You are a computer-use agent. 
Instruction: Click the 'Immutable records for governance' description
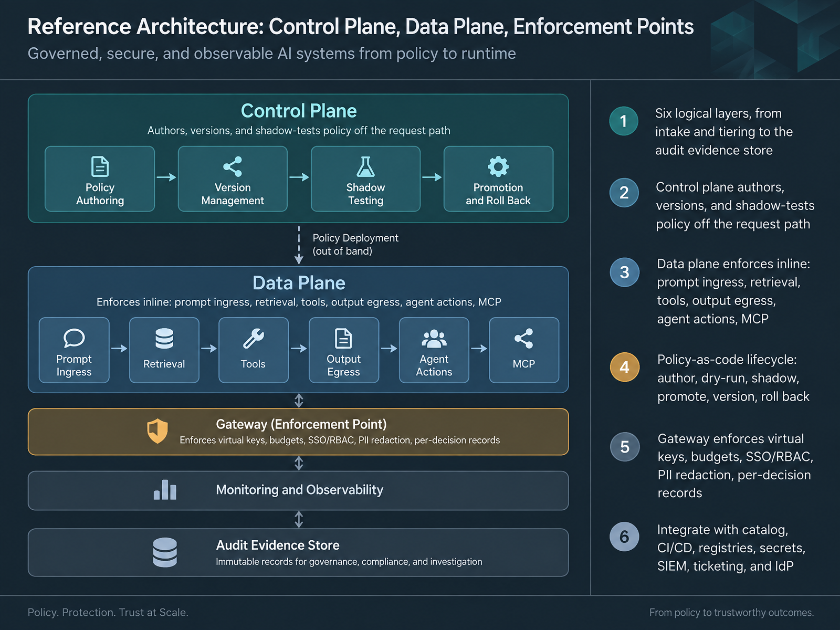point(349,562)
